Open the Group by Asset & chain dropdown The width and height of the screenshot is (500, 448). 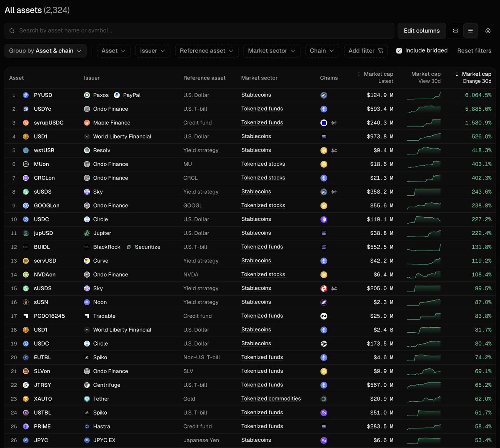45,51
